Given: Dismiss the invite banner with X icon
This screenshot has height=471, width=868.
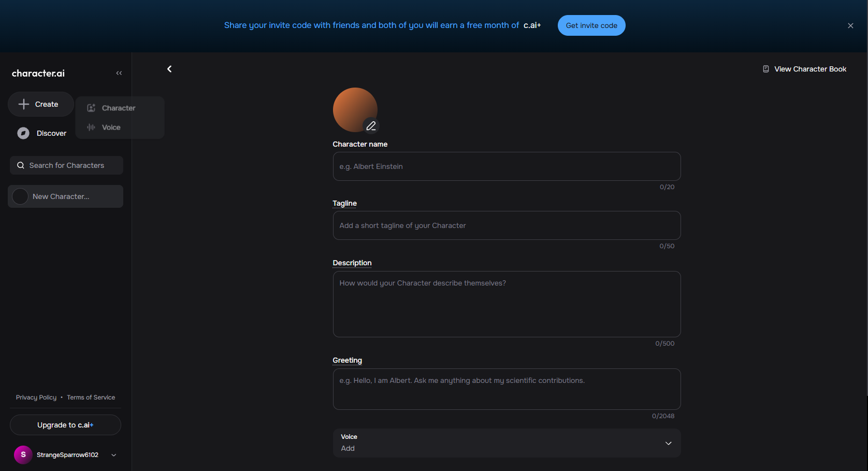Looking at the screenshot, I should [850, 25].
